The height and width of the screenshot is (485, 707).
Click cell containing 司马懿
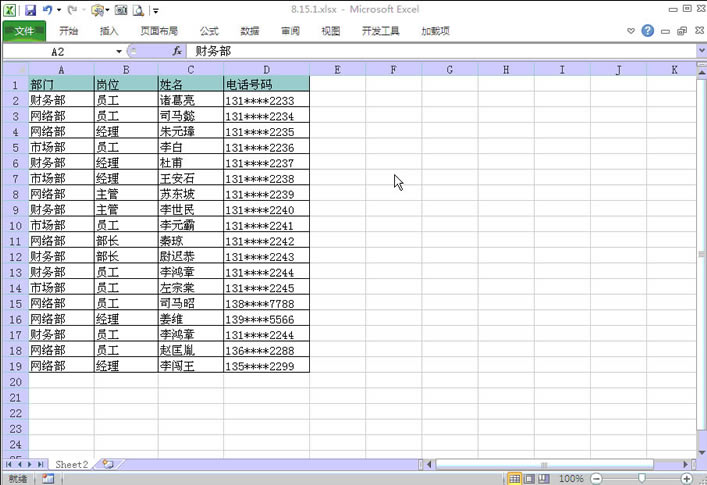coord(191,116)
